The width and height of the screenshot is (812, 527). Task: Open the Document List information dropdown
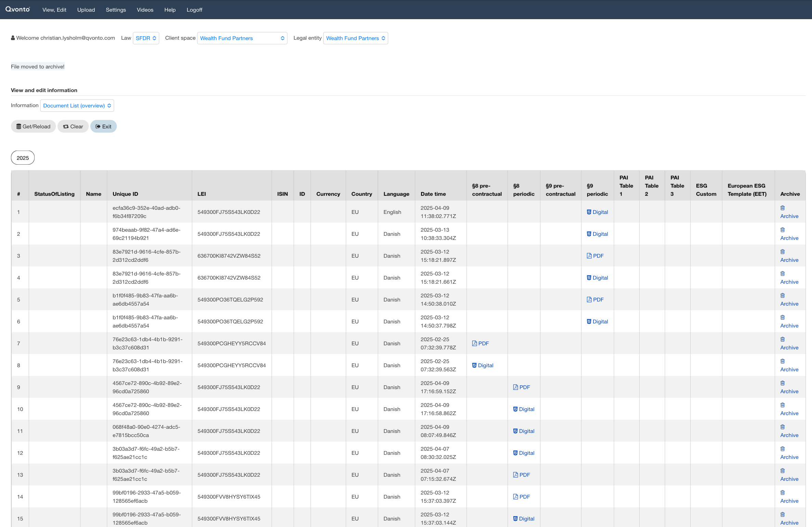[77, 105]
